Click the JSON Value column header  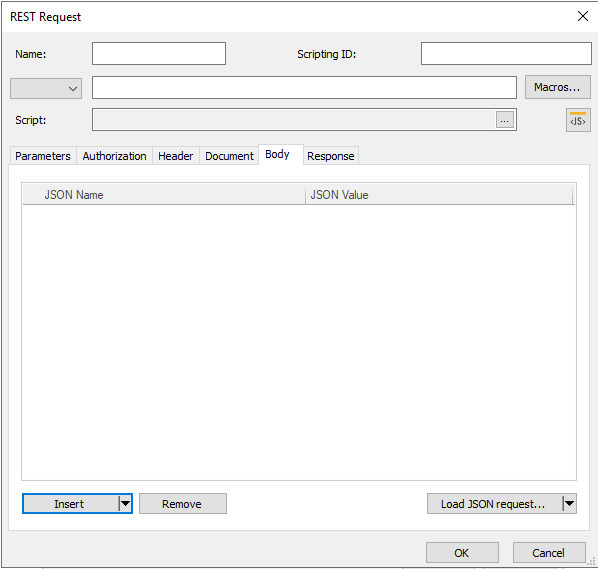(439, 194)
